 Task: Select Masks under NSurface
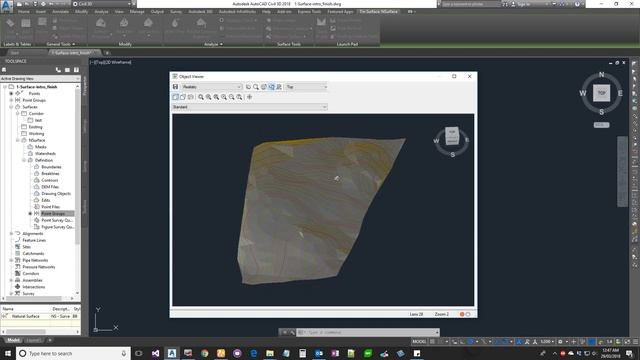[x=41, y=147]
